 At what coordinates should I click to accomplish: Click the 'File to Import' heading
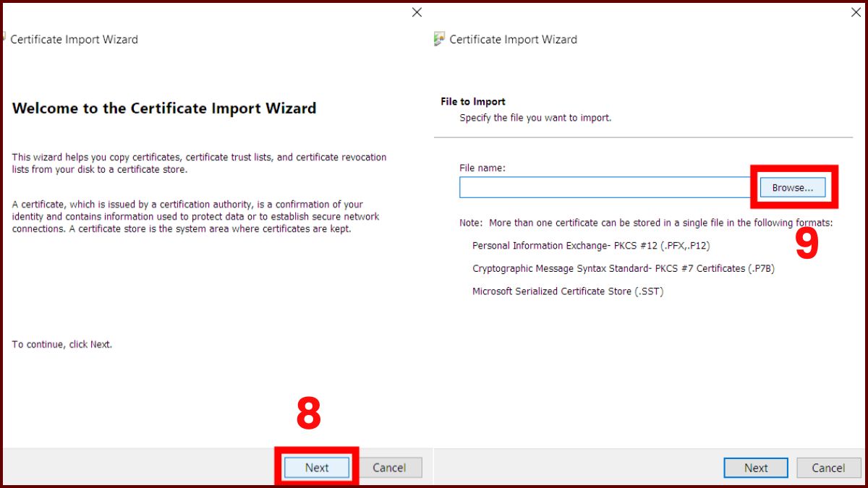tap(473, 102)
